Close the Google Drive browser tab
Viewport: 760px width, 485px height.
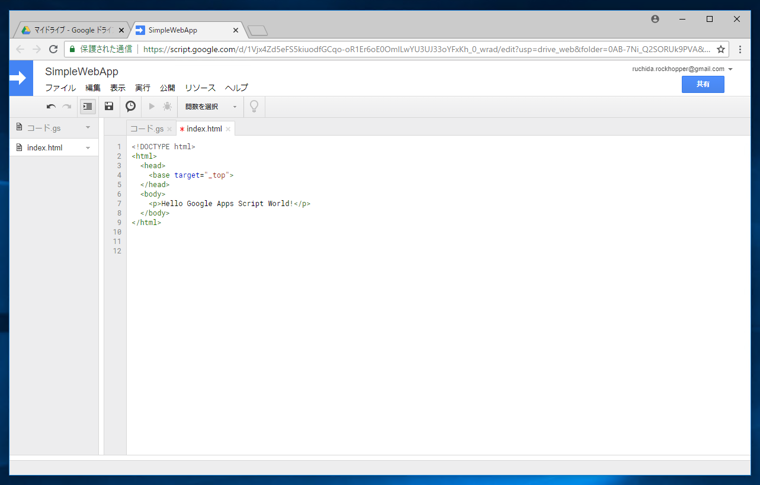pos(121,30)
